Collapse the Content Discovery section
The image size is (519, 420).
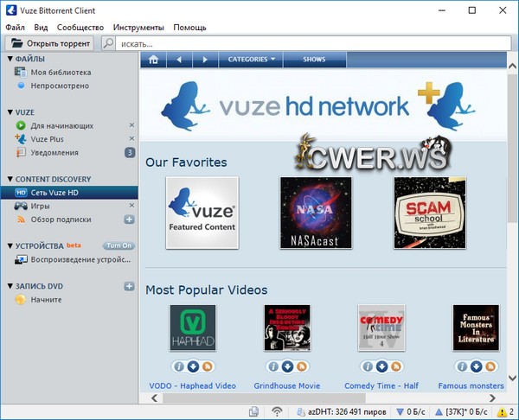10,179
